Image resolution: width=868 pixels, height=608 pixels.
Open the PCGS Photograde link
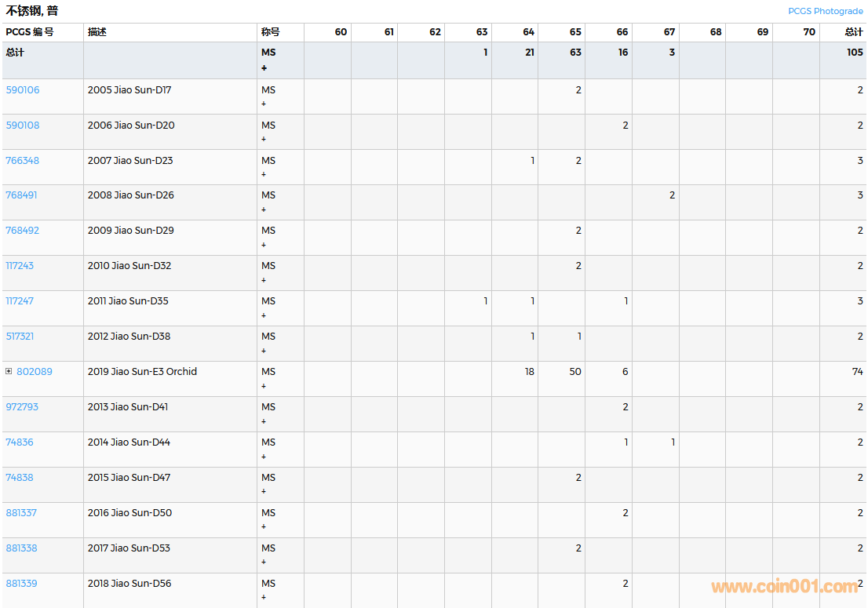825,11
